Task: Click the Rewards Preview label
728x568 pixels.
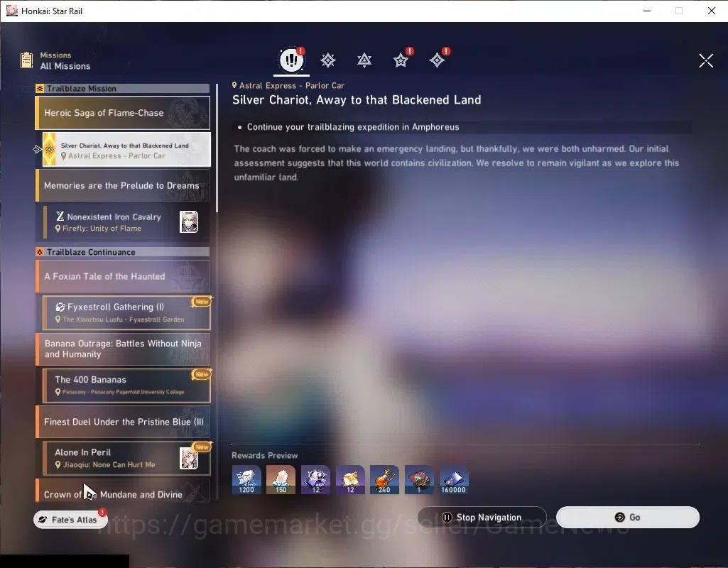Action: [x=265, y=456]
